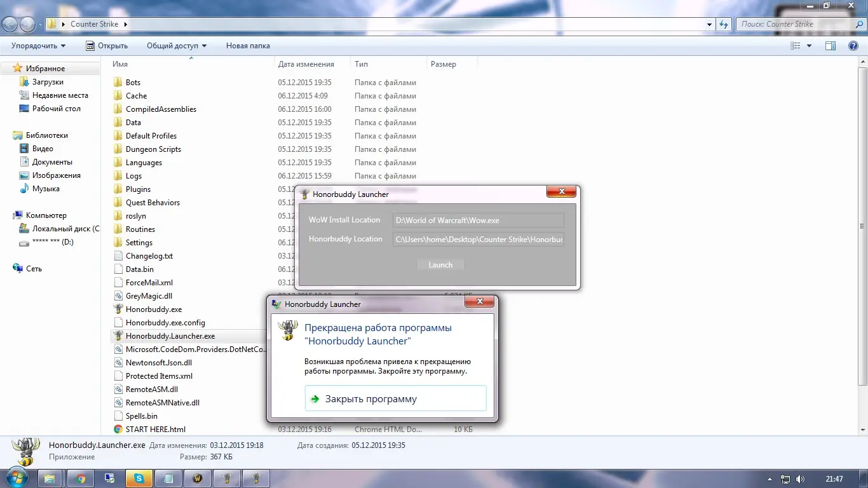Open the Видео library

(43, 149)
